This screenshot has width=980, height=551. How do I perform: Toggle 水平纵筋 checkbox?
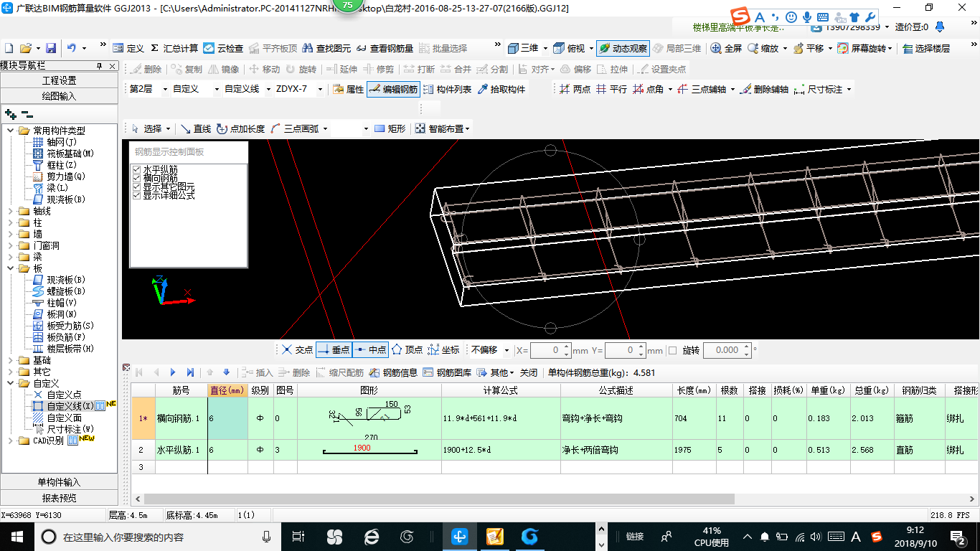[137, 169]
